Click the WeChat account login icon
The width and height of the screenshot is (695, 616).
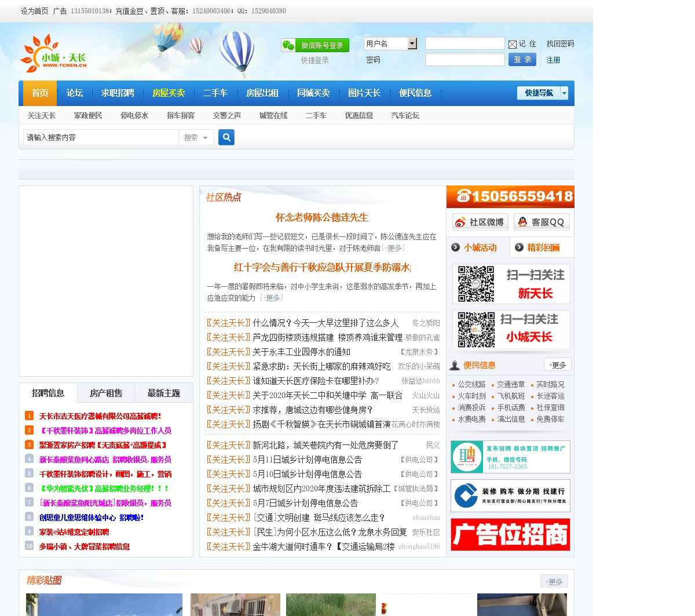click(x=288, y=45)
